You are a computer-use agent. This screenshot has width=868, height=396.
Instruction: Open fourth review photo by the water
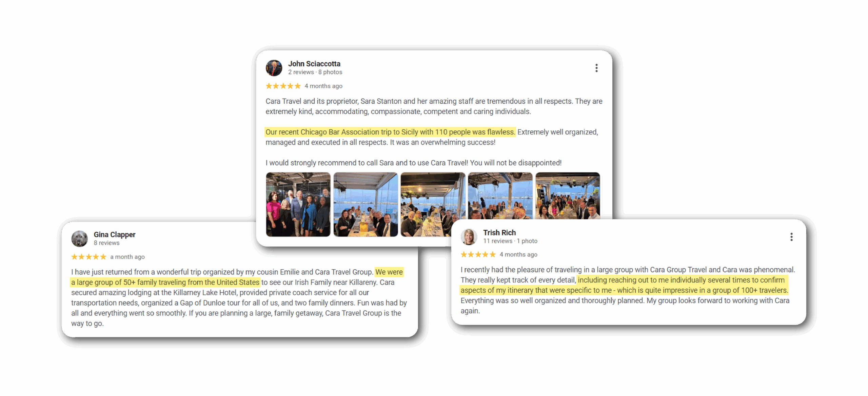[x=500, y=196]
